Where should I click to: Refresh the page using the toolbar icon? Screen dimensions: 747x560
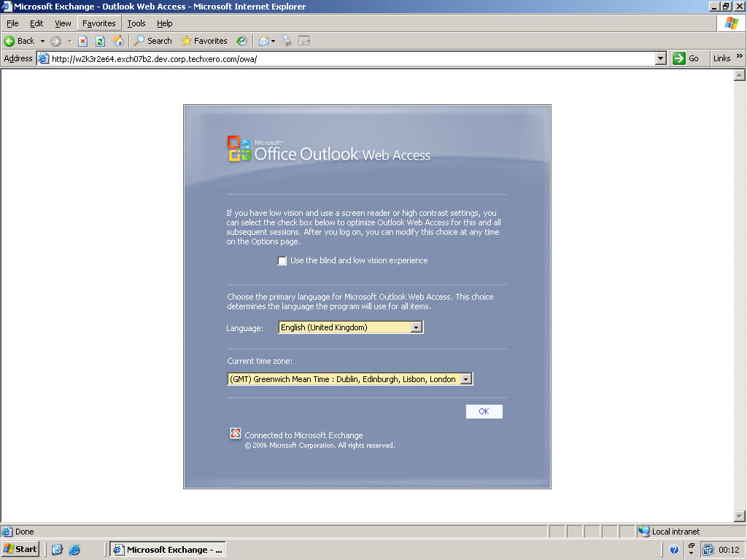[101, 41]
